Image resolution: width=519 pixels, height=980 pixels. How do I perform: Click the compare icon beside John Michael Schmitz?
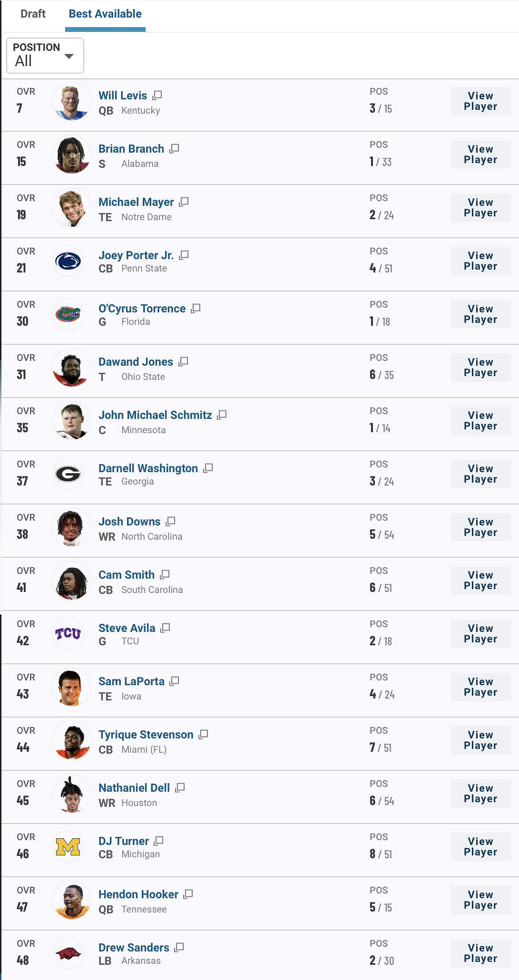[x=222, y=415]
